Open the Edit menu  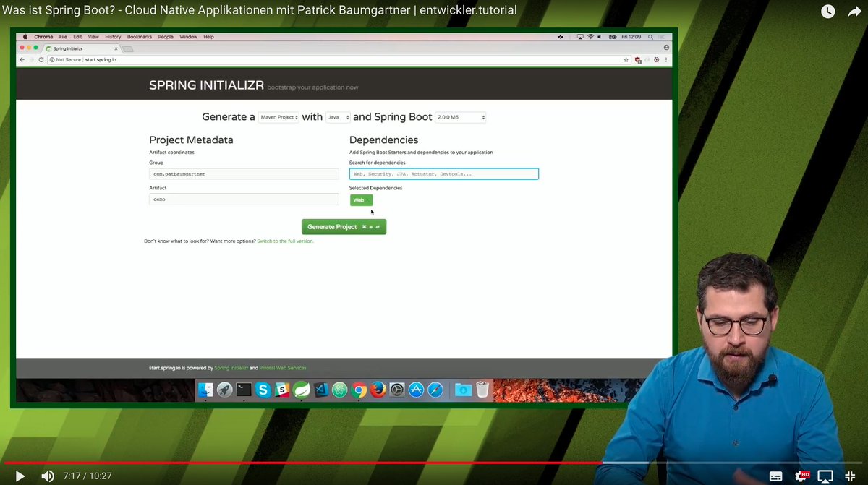(77, 37)
